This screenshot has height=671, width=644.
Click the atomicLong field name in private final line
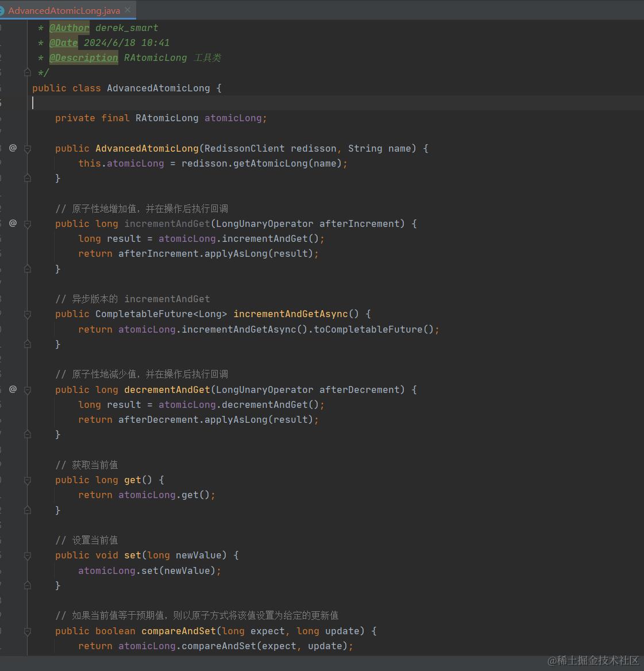coord(233,118)
